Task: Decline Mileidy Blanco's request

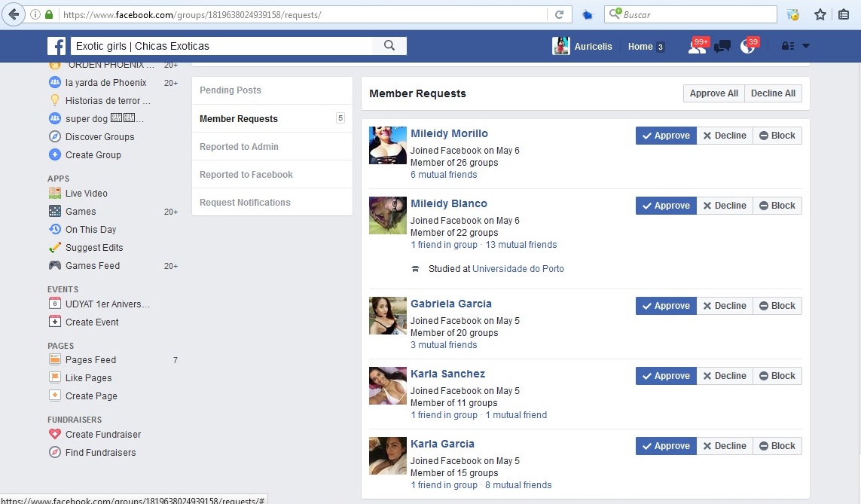Action: (725, 206)
